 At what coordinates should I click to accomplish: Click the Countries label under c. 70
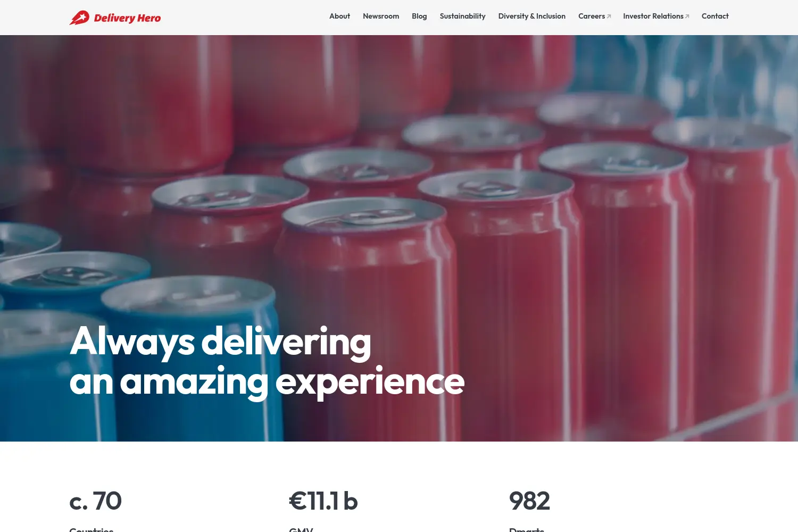(92, 529)
